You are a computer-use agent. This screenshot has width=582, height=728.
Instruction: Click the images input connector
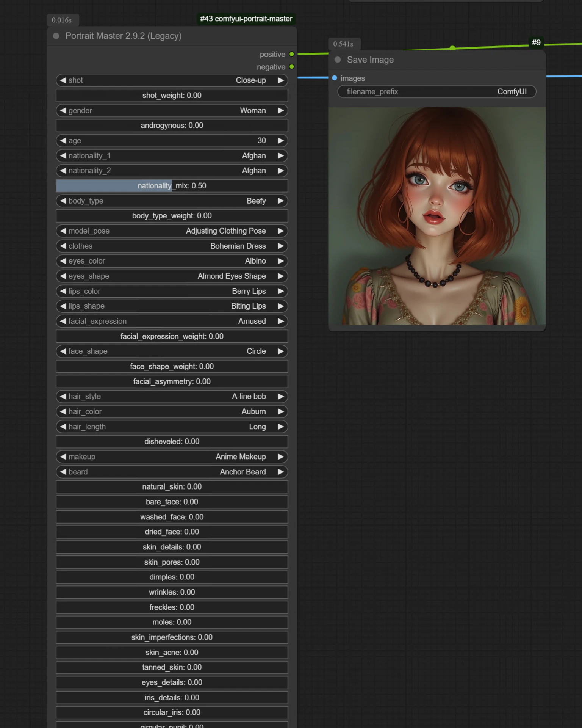pos(335,78)
